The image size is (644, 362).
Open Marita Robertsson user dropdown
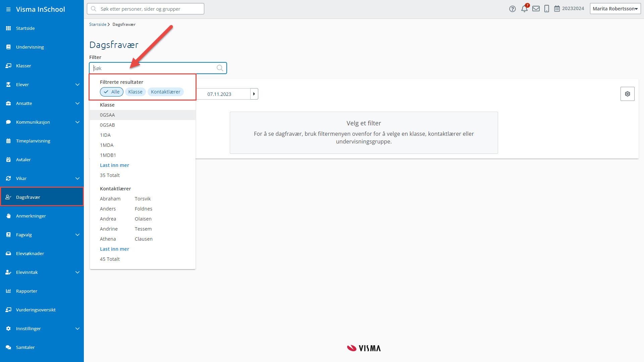[x=615, y=9]
